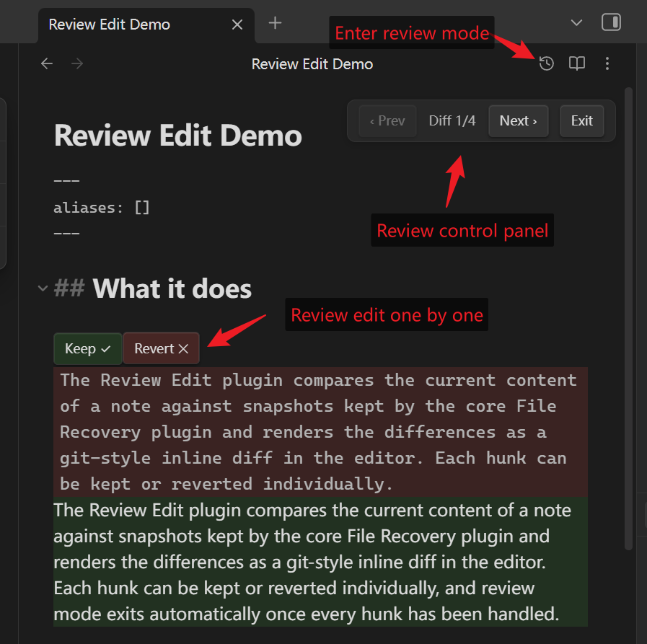Keep the current edit hunk
Screen dimensions: 647x644
pyautogui.click(x=88, y=348)
